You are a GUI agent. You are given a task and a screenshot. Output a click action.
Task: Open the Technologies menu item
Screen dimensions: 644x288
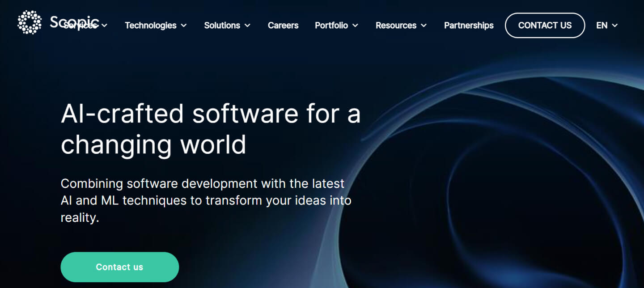point(150,25)
